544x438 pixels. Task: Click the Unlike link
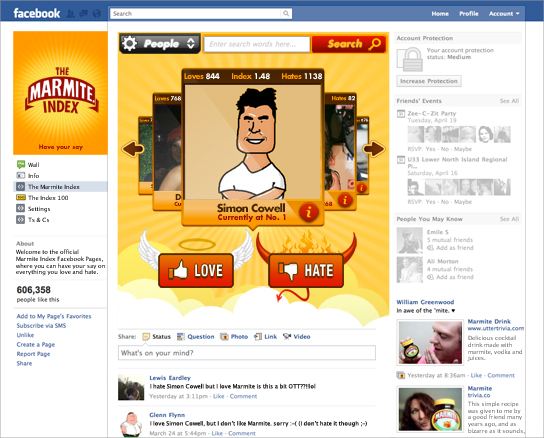pyautogui.click(x=25, y=335)
